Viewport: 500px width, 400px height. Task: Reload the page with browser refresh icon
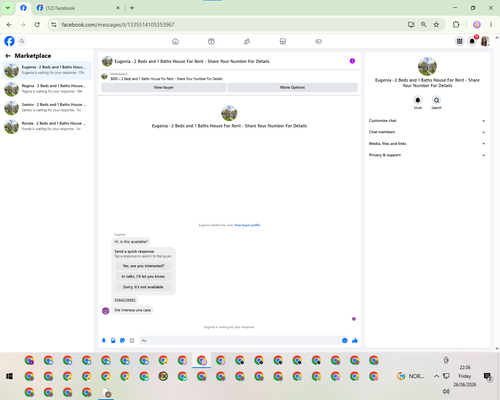point(37,25)
